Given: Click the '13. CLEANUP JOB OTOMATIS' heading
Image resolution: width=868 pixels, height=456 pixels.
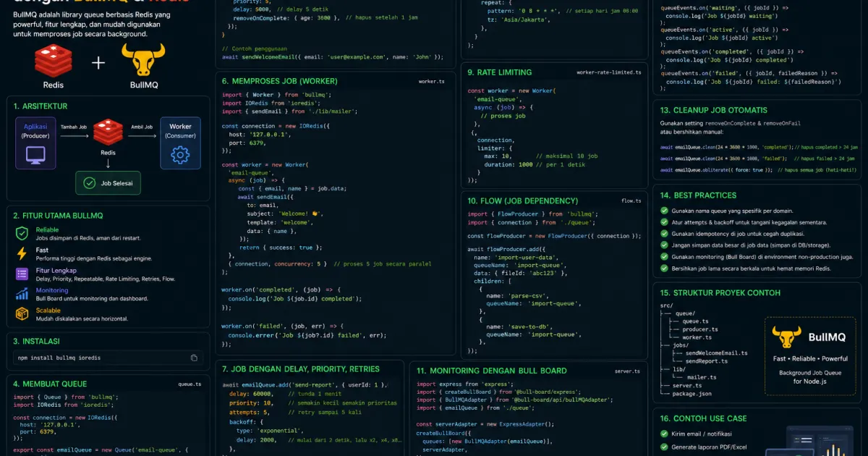Looking at the screenshot, I should 714,111.
